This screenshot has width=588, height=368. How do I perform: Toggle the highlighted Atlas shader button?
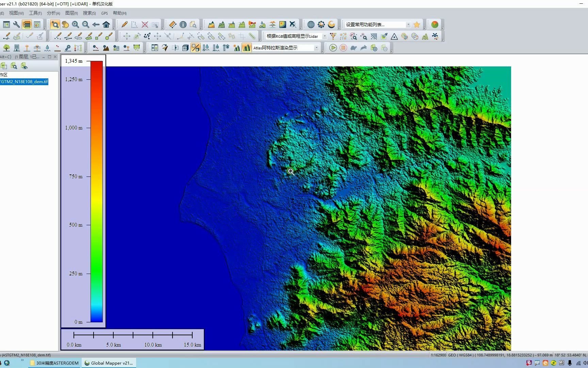[x=246, y=48]
